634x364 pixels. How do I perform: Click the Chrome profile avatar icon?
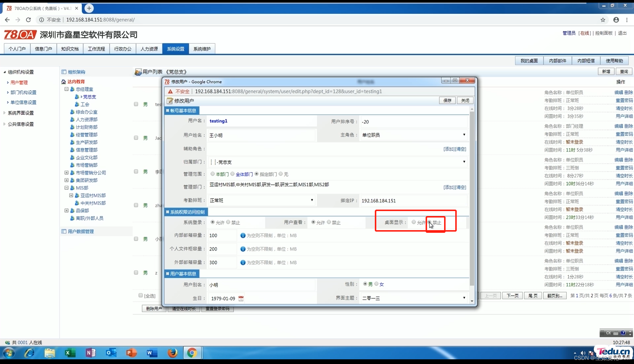tap(616, 20)
